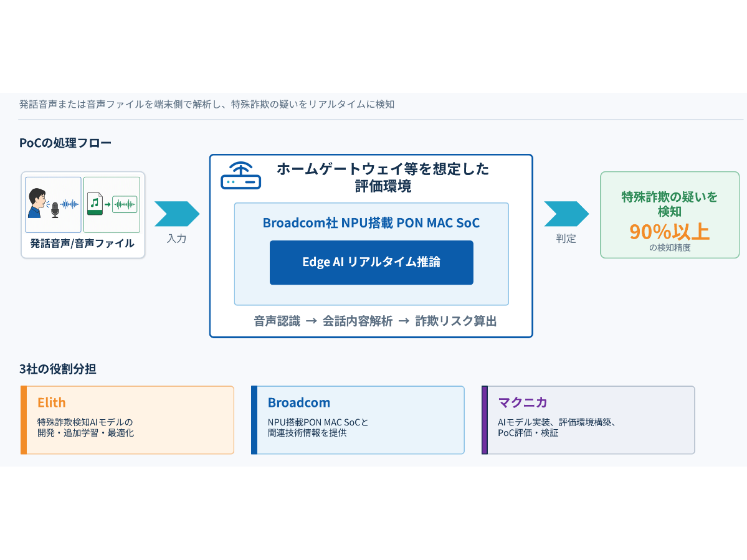Click the PoCの処理フロー heading
The width and height of the screenshot is (747, 560).
coord(65,143)
